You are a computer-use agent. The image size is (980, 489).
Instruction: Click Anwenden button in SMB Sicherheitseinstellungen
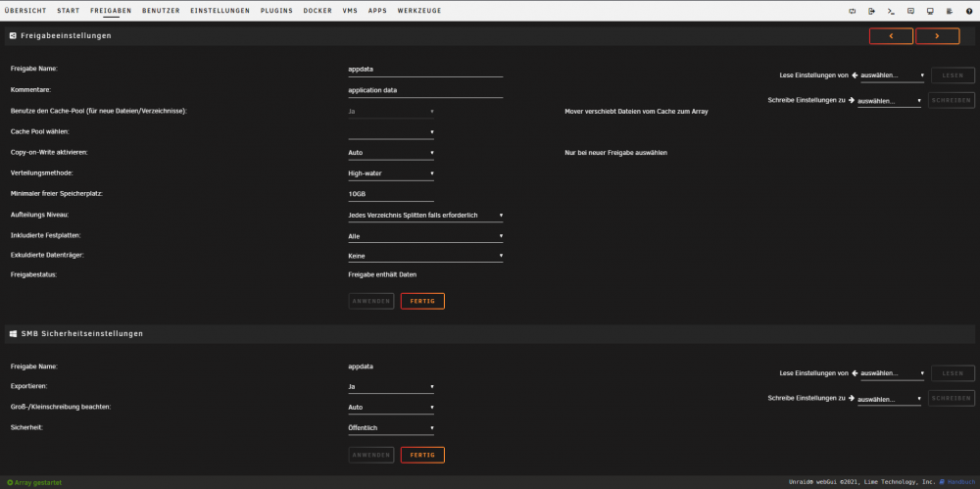coord(371,456)
